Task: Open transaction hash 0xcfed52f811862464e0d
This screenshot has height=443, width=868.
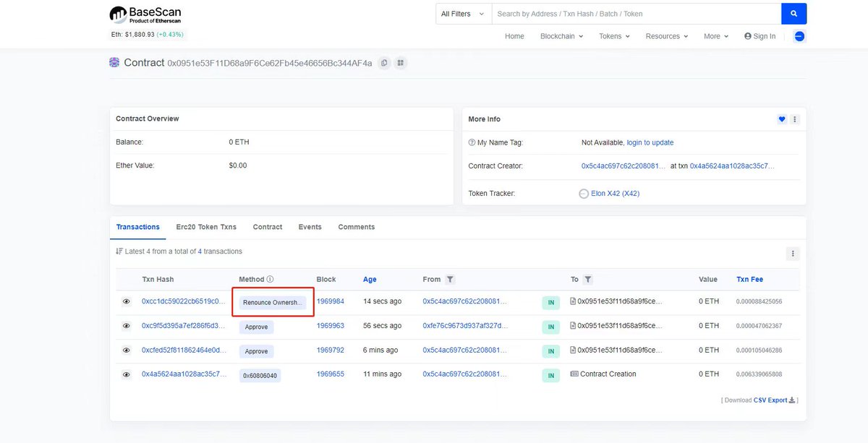Action: point(184,350)
